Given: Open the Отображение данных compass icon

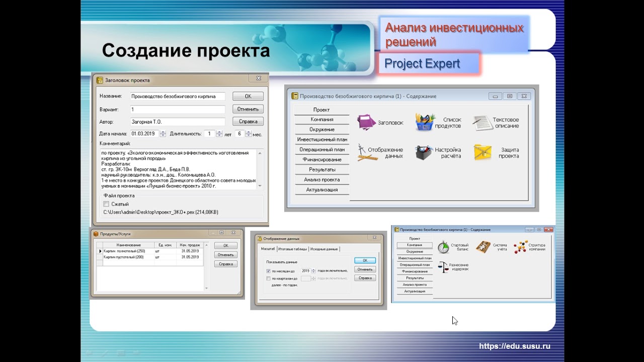Looking at the screenshot, I should click(x=367, y=152).
